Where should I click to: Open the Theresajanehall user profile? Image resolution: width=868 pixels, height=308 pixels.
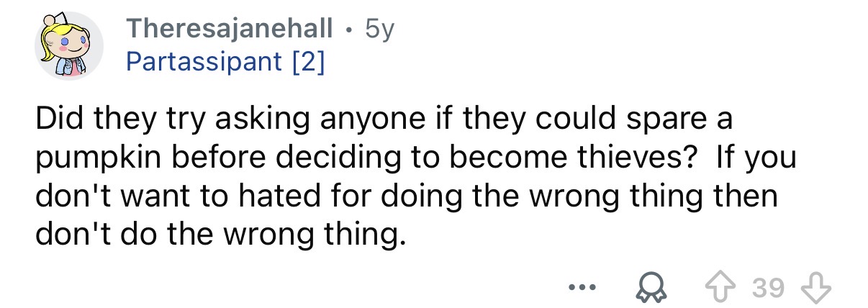click(x=229, y=30)
